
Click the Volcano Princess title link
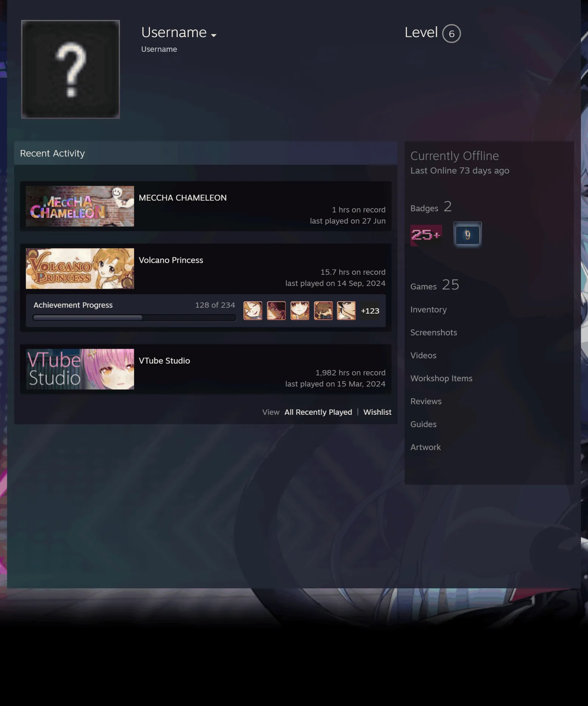pos(171,260)
